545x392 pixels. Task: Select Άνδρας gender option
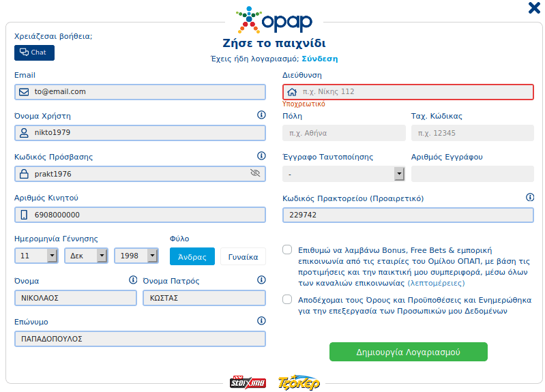[x=192, y=256]
